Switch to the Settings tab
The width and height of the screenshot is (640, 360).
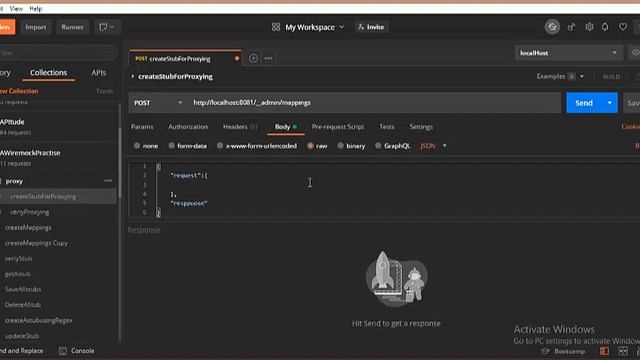pyautogui.click(x=421, y=127)
